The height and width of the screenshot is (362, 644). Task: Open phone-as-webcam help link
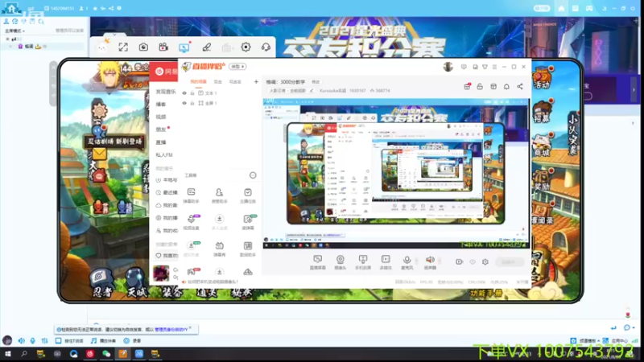click(213, 282)
